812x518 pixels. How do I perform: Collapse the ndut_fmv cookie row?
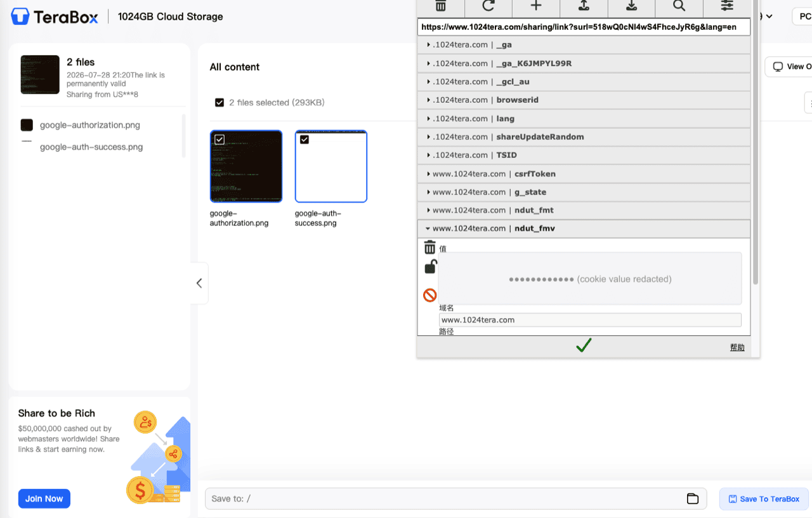pos(584,229)
